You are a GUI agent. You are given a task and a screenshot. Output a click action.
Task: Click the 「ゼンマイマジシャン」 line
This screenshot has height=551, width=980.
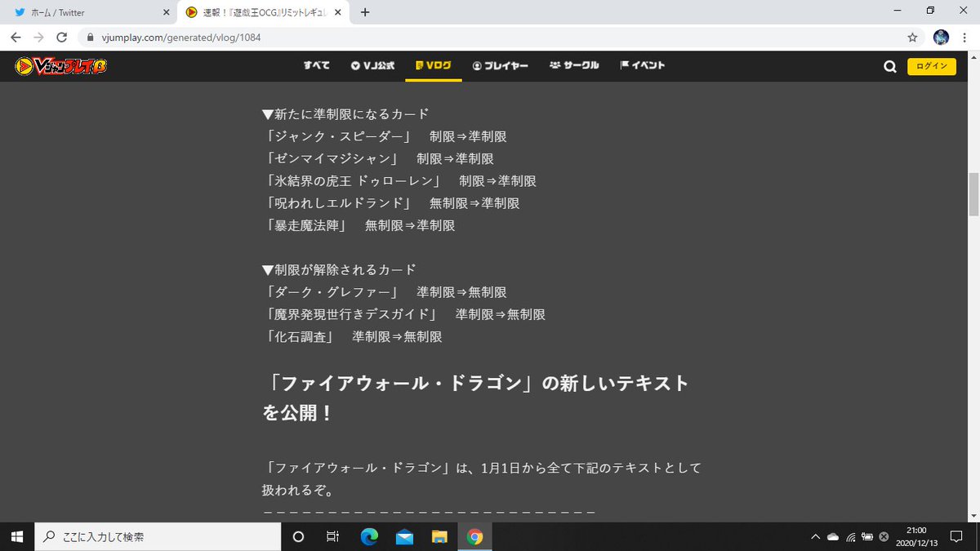(380, 158)
